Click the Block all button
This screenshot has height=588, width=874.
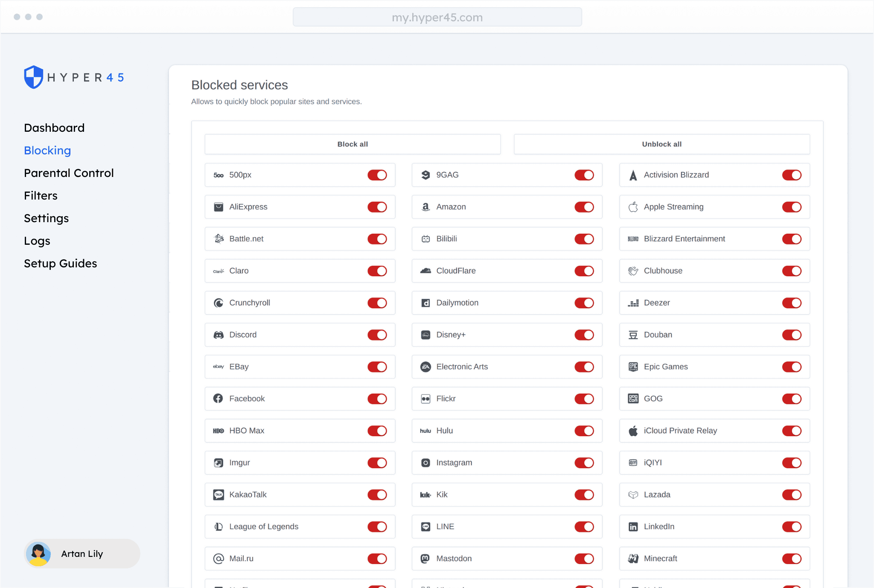(x=353, y=144)
